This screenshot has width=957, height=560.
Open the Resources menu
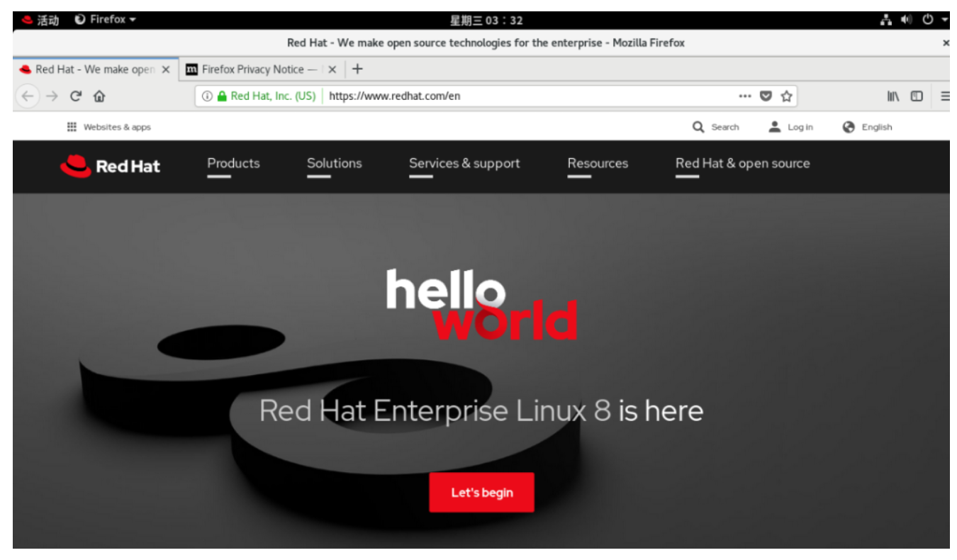[597, 164]
